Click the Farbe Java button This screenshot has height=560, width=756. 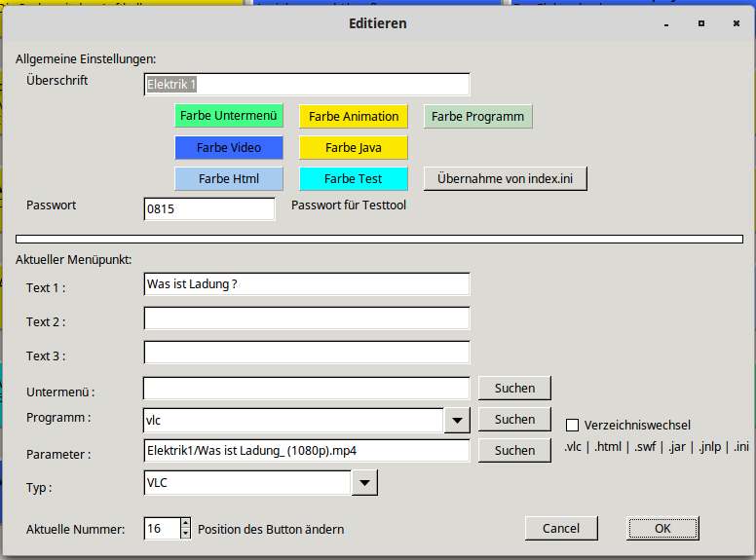click(x=353, y=147)
